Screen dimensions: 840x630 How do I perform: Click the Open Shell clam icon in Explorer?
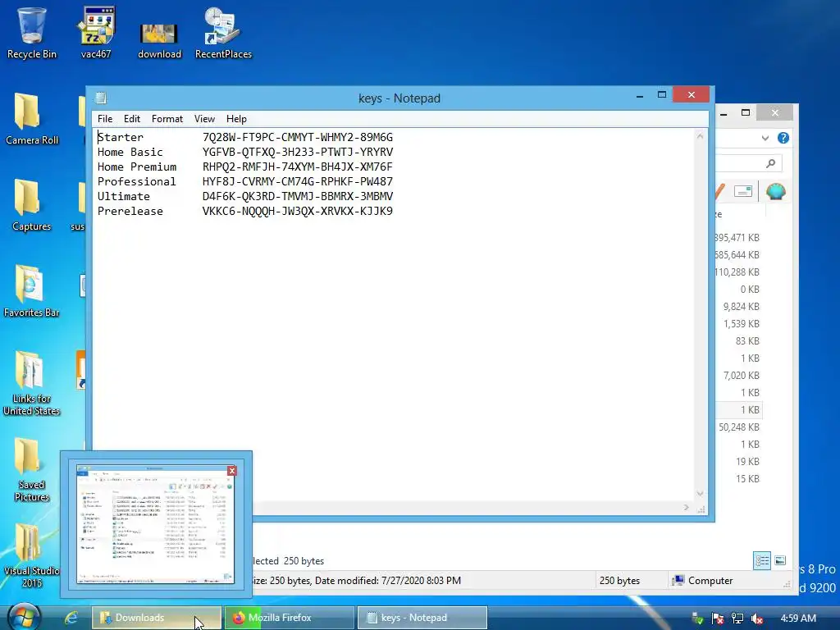click(776, 191)
